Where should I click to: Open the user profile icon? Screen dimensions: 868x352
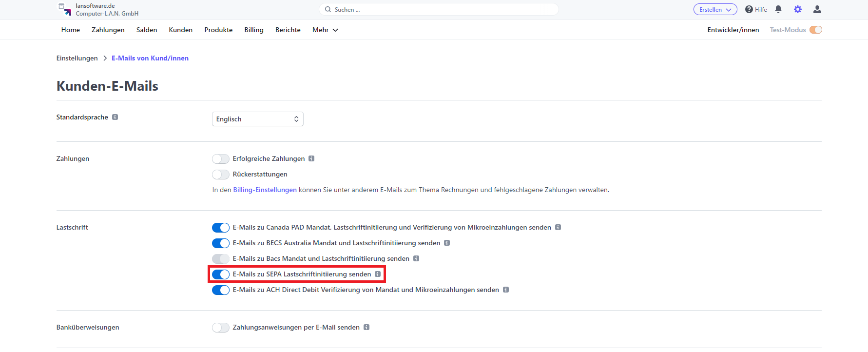(x=817, y=9)
